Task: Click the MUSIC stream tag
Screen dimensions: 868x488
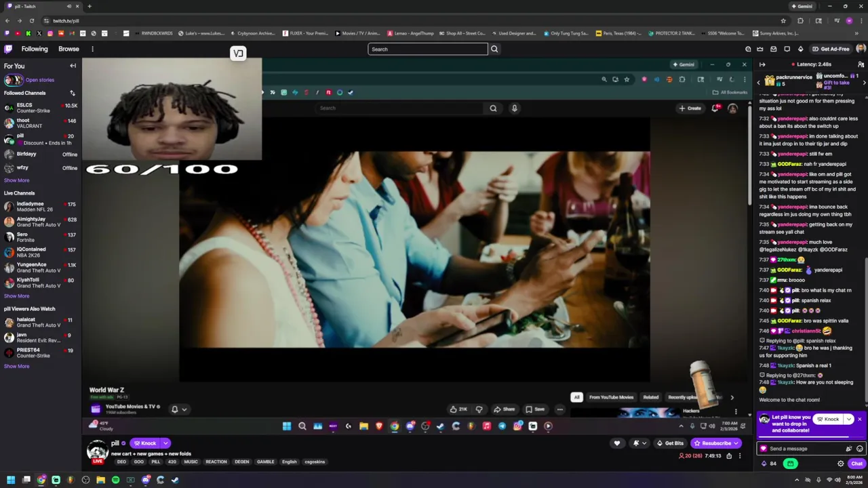Action: [x=191, y=462]
